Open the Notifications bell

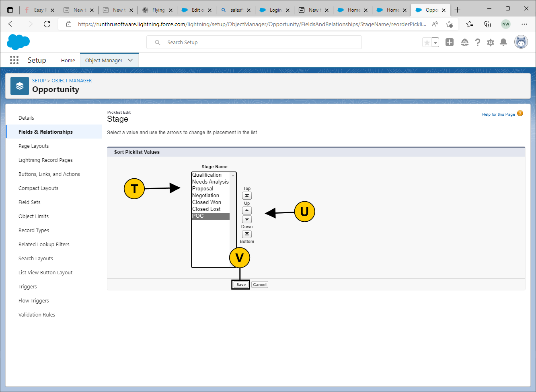[503, 43]
